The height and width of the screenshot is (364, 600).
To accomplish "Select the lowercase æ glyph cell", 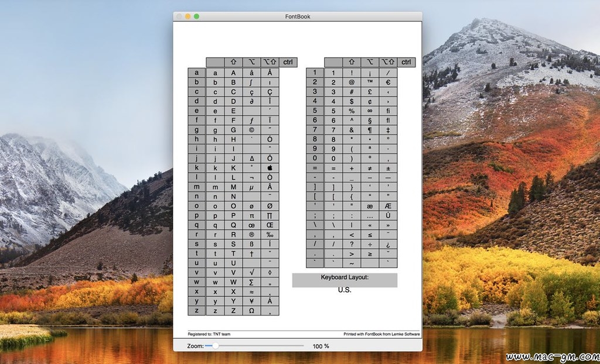I will [370, 206].
